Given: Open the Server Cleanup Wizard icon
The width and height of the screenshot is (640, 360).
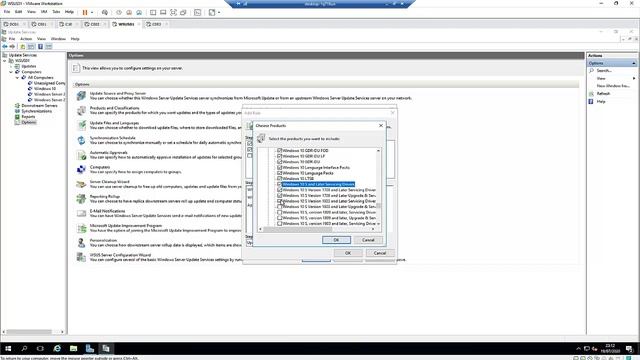Looking at the screenshot, I should tap(81, 184).
